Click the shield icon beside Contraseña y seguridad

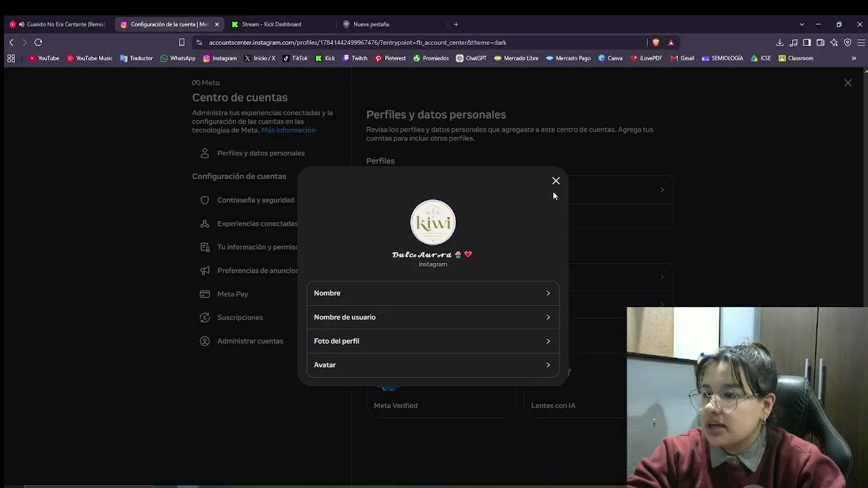pos(205,200)
